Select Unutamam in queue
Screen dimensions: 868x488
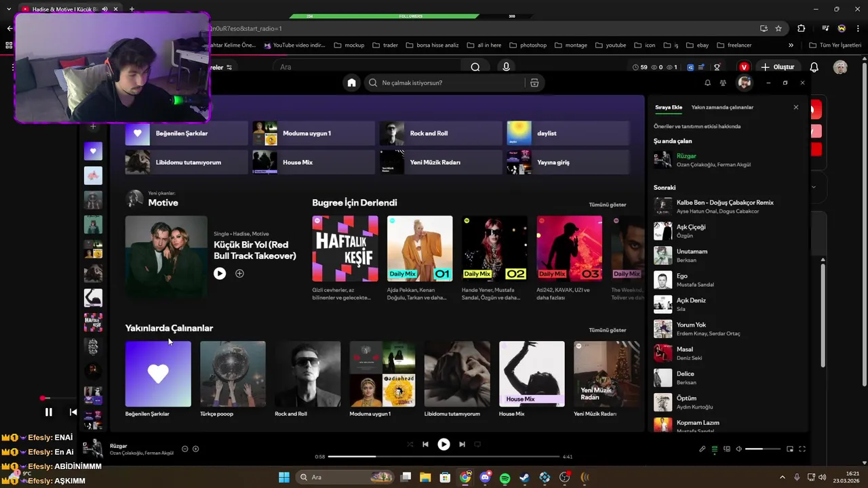(x=727, y=256)
